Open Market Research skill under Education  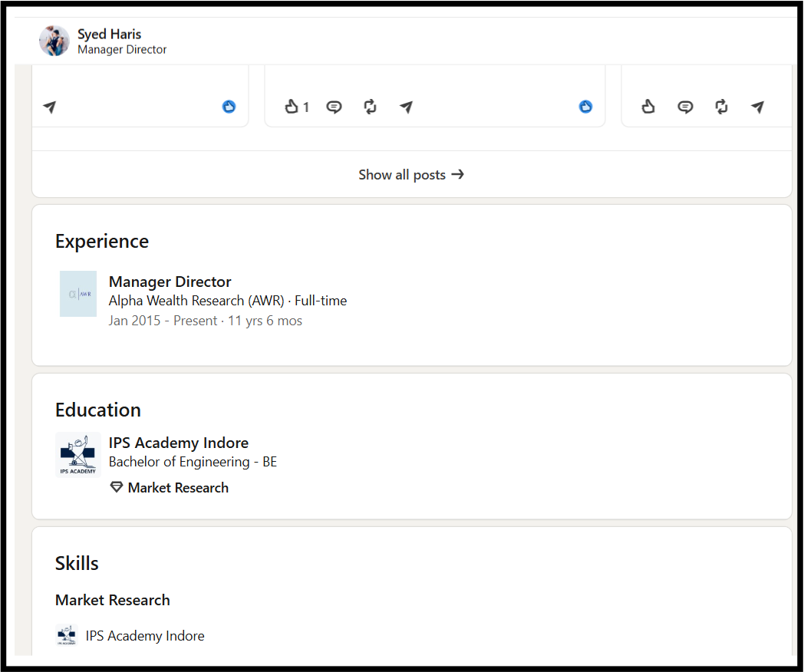(x=178, y=487)
